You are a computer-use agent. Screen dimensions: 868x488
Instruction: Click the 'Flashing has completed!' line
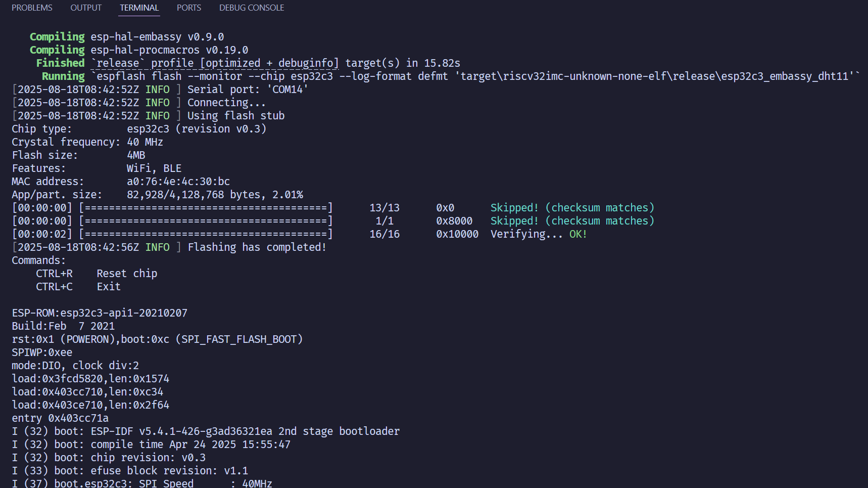[257, 247]
